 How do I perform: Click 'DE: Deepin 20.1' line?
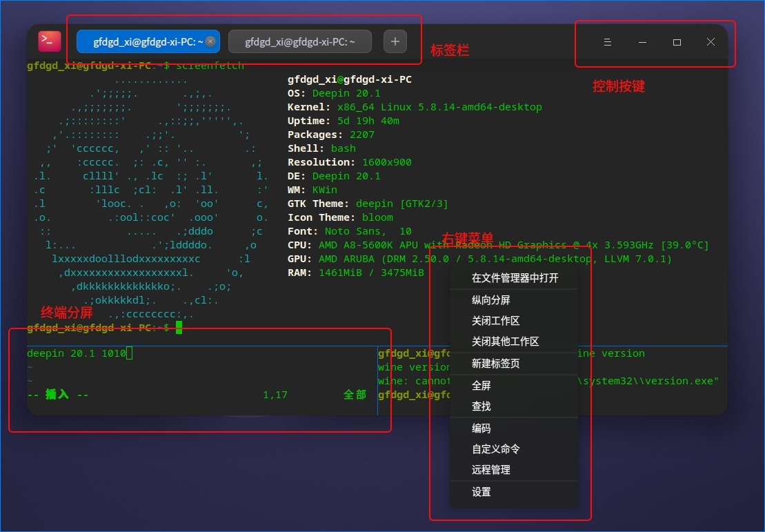pyautogui.click(x=334, y=176)
